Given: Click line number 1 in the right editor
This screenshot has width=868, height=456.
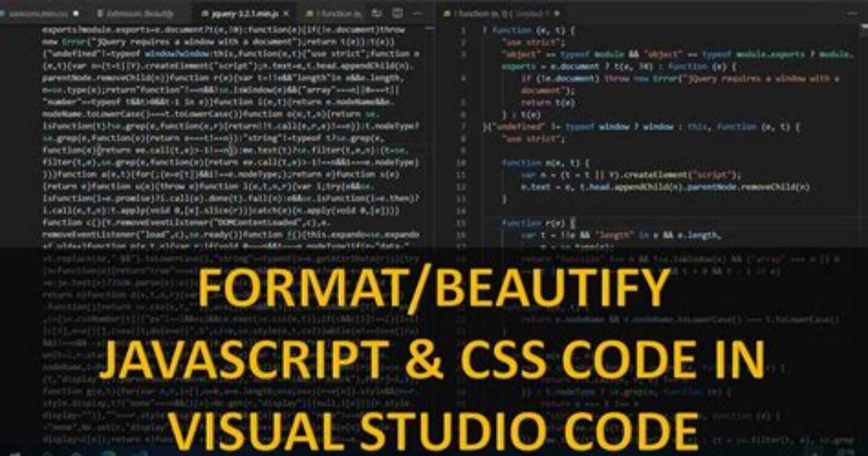Looking at the screenshot, I should (463, 30).
